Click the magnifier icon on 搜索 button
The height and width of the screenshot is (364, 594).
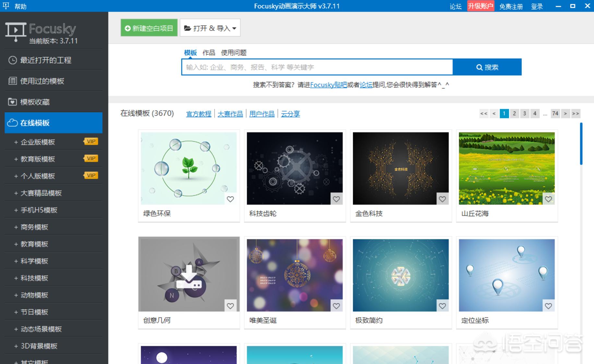coord(479,67)
